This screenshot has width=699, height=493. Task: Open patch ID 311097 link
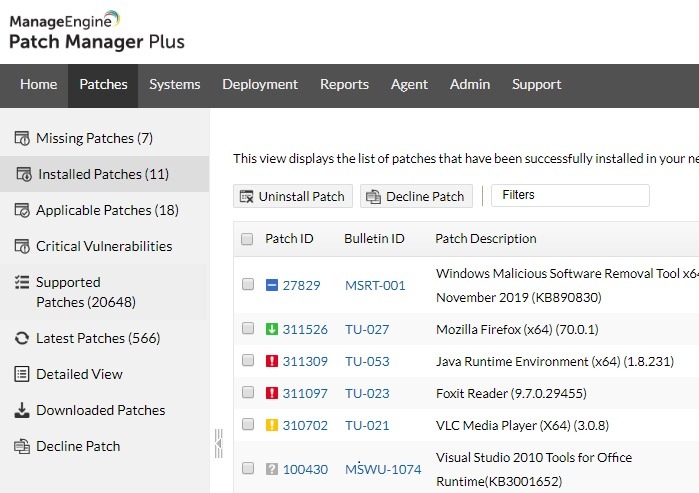tap(305, 394)
